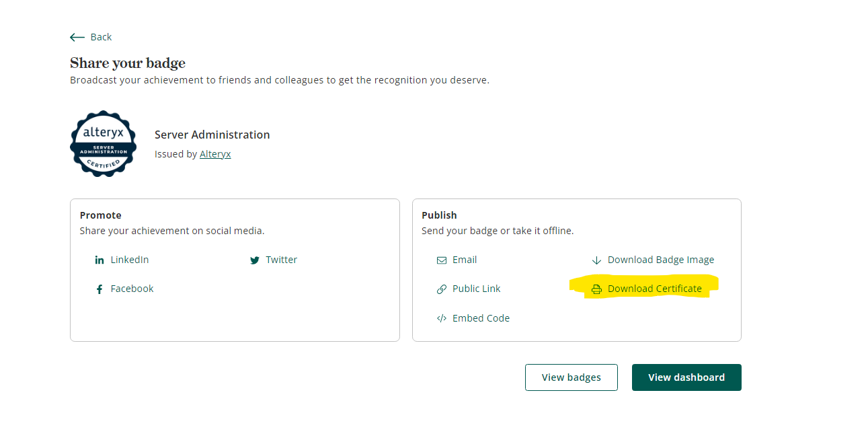The height and width of the screenshot is (438, 868).
Task: Click the Email envelope icon
Action: [x=441, y=260]
